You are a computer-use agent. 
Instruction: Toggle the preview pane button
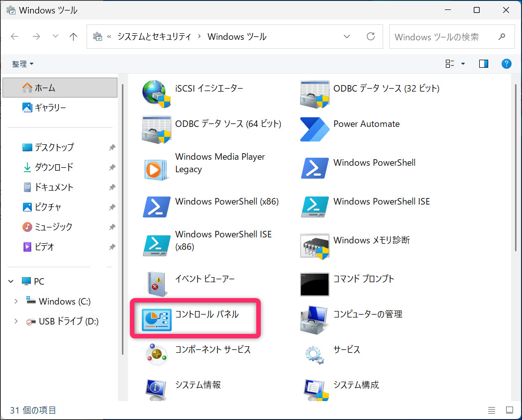point(483,64)
